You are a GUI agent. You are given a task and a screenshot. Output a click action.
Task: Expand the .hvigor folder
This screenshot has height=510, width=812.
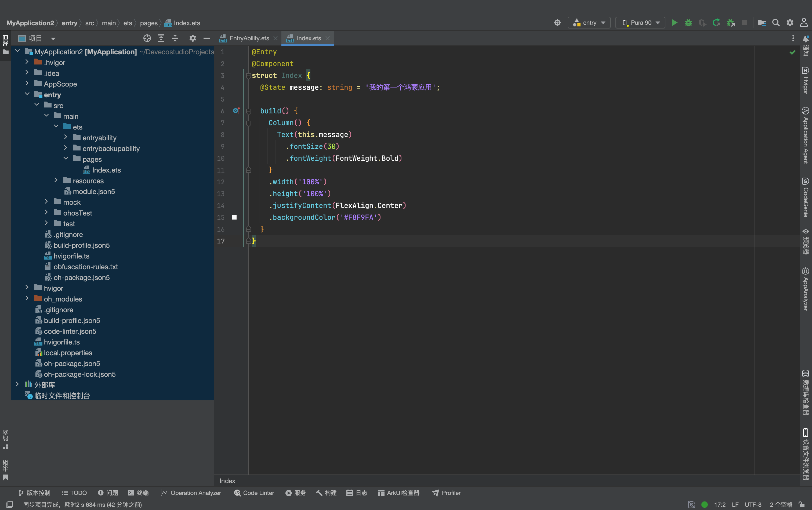point(27,62)
